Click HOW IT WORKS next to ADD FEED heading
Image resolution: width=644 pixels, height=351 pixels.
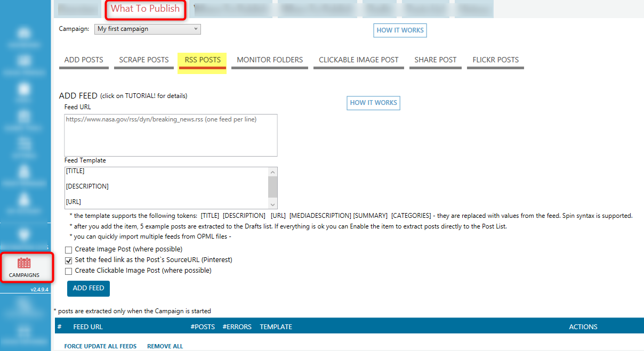373,103
